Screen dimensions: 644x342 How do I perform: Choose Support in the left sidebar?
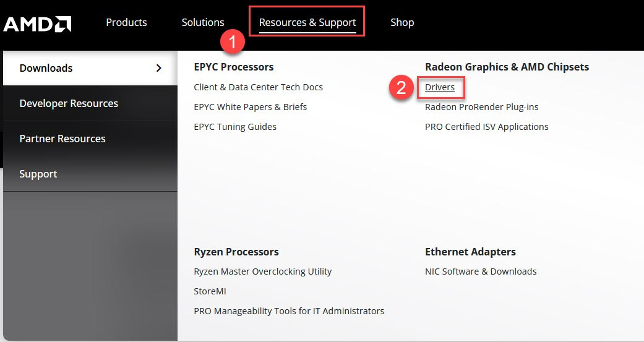[x=38, y=174]
